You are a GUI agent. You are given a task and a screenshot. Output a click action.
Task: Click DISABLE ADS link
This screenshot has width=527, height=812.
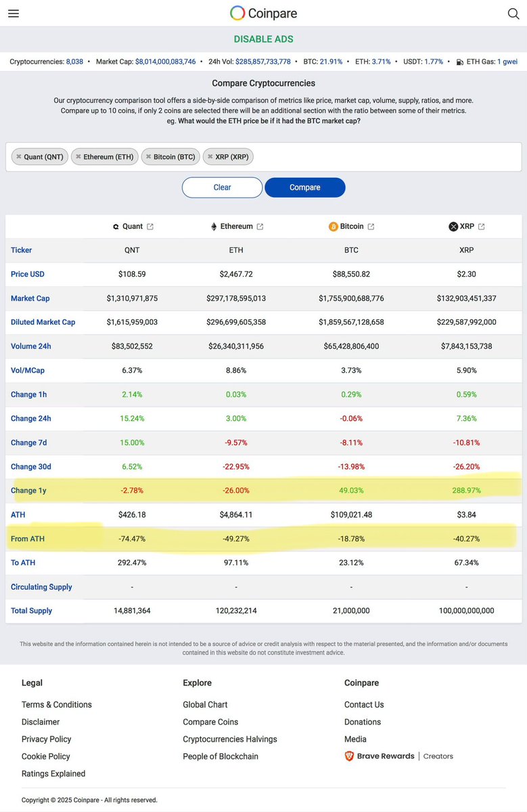pyautogui.click(x=263, y=39)
